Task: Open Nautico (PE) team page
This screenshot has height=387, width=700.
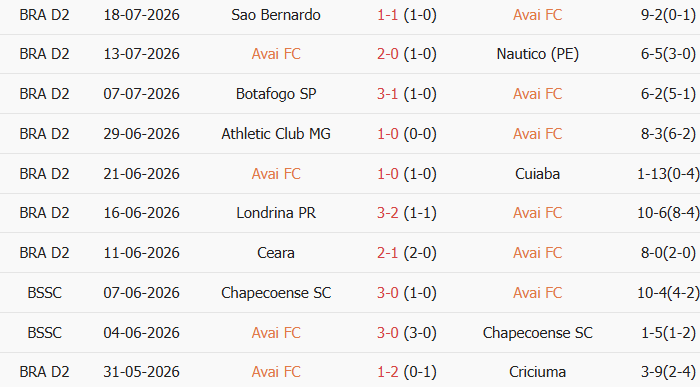Action: pyautogui.click(x=538, y=54)
